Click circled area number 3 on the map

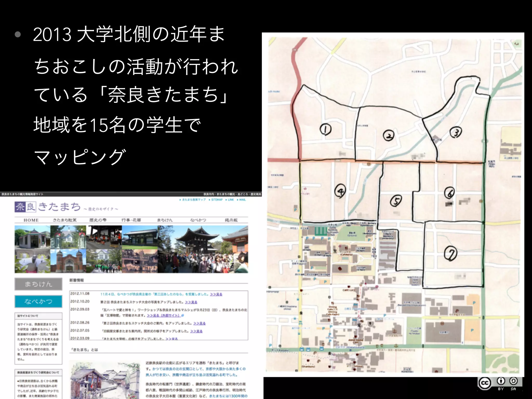pos(456,132)
